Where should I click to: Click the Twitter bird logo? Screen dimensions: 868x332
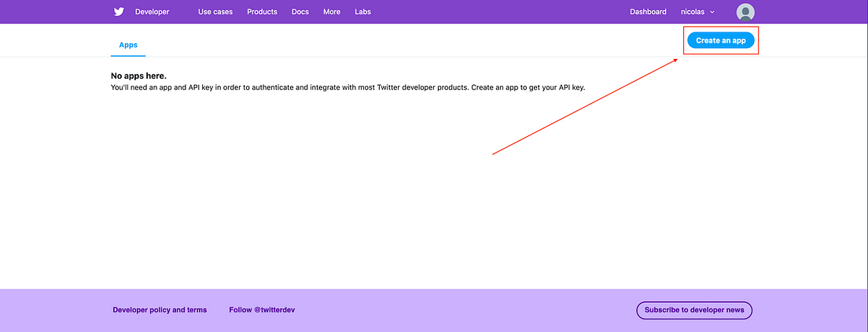119,12
